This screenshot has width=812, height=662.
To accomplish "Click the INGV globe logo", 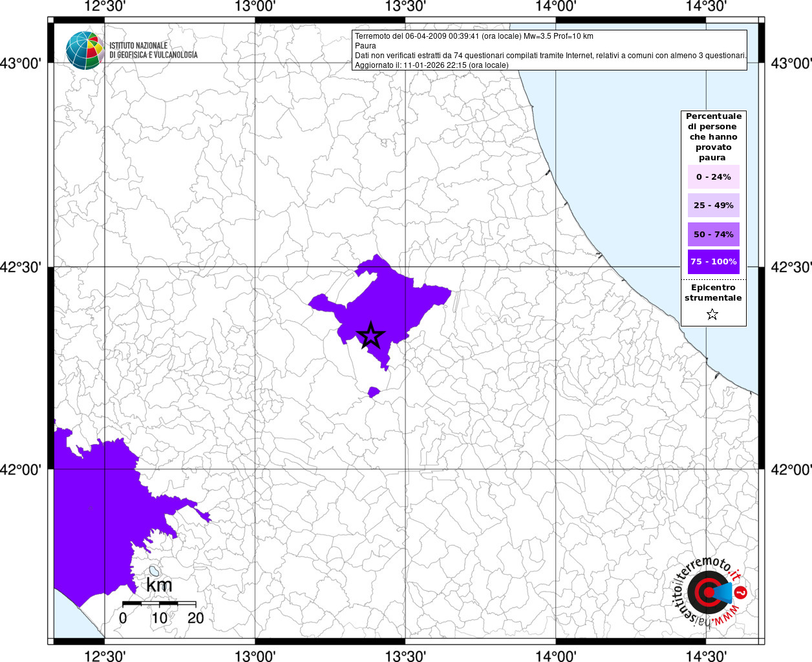I will 85,50.
